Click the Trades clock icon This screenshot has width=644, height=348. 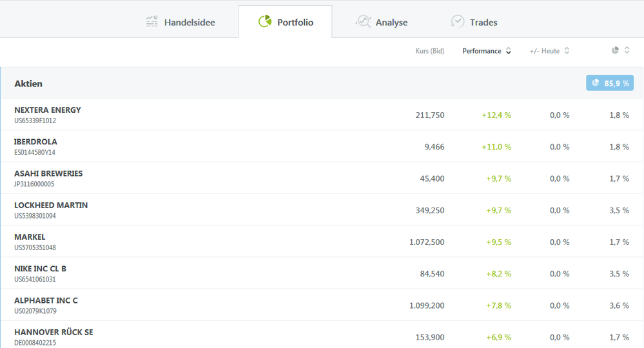click(457, 22)
